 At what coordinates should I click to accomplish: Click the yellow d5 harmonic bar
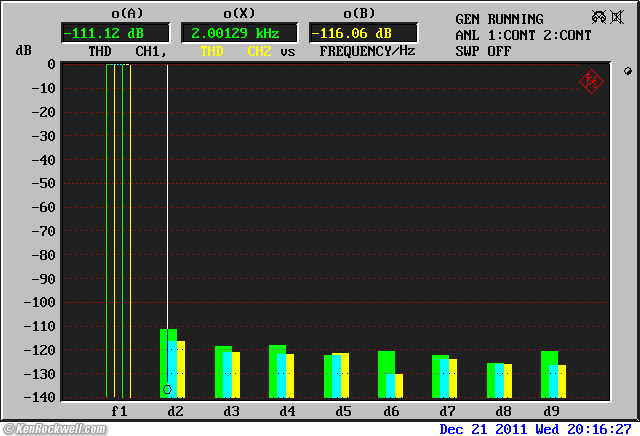(x=344, y=375)
